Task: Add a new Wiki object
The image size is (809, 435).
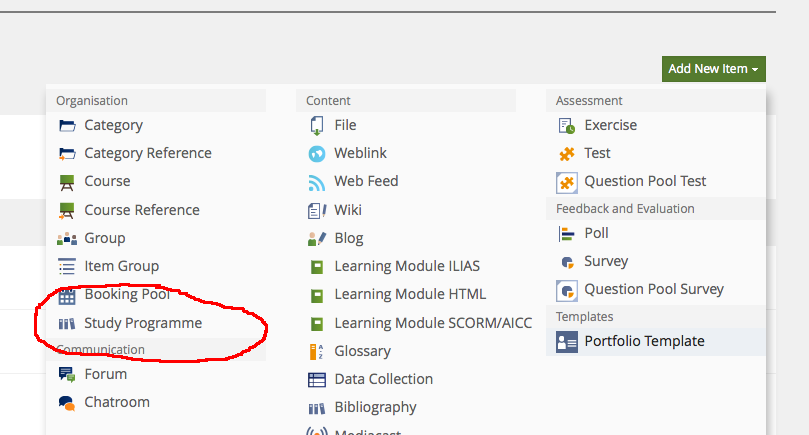Action: 348,210
